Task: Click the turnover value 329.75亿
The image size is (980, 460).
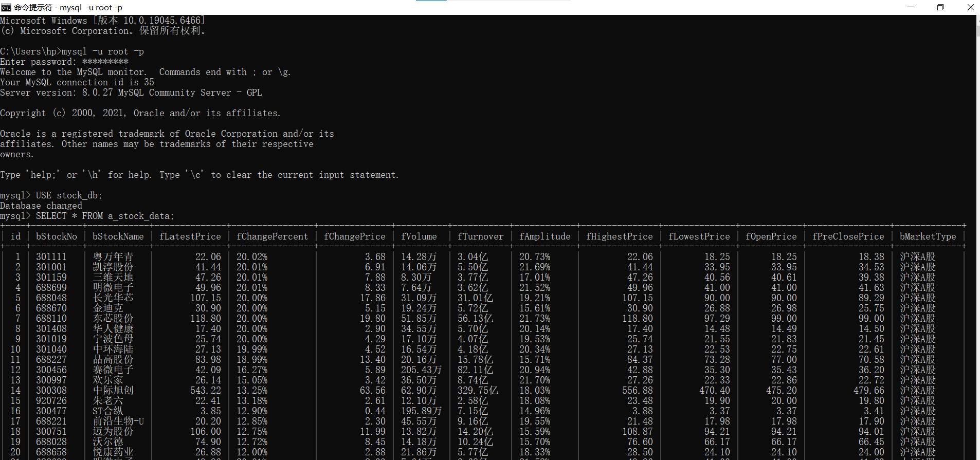Action: pos(478,391)
